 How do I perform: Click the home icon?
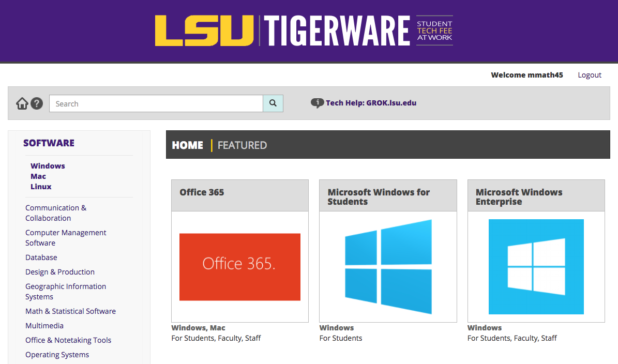22,103
